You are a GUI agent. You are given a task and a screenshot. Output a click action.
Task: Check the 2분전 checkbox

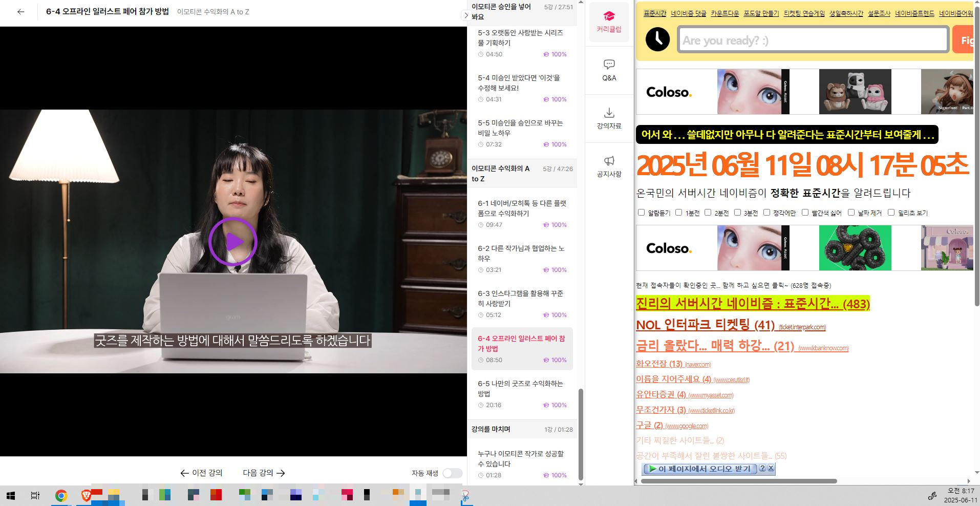click(x=708, y=212)
